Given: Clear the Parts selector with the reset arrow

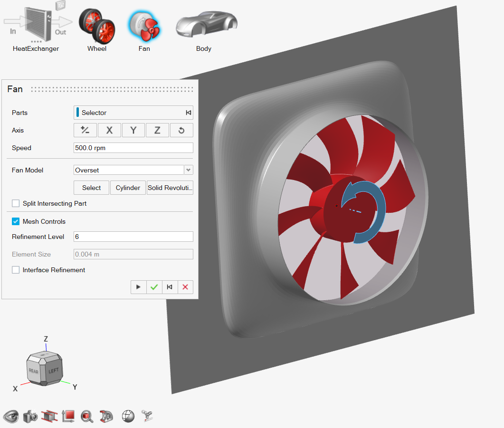Looking at the screenshot, I should point(188,113).
